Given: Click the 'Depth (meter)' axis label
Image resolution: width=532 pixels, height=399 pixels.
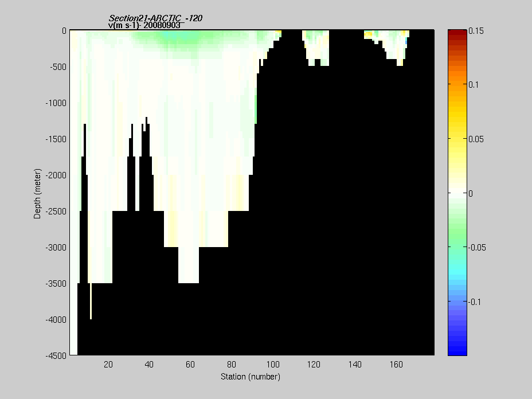Looking at the screenshot, I should pos(37,193).
